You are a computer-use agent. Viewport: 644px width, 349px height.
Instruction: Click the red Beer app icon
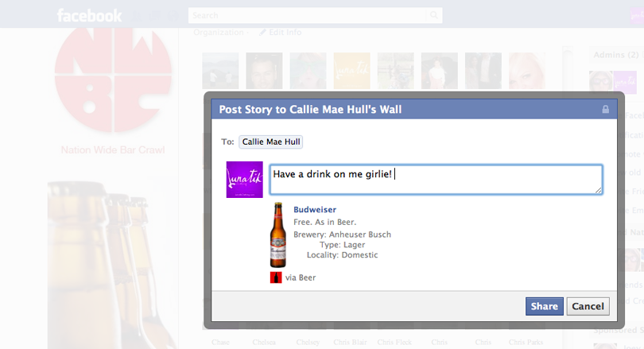pos(276,277)
